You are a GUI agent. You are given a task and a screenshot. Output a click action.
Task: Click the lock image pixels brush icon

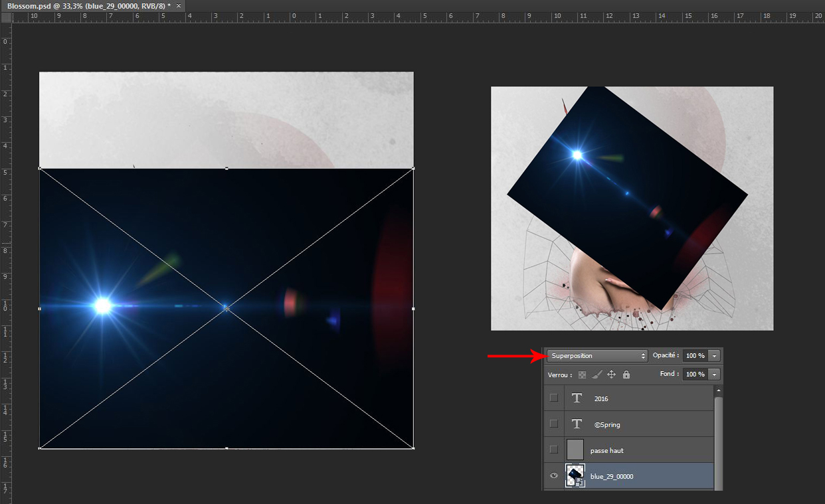596,375
